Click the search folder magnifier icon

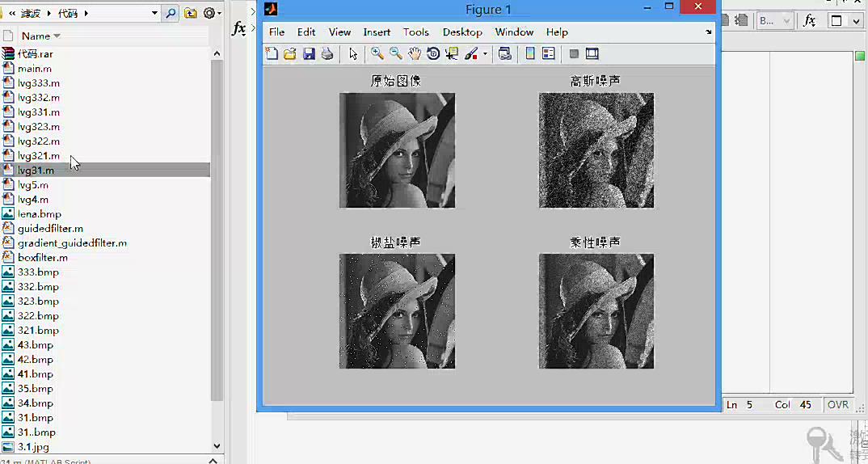pos(171,13)
